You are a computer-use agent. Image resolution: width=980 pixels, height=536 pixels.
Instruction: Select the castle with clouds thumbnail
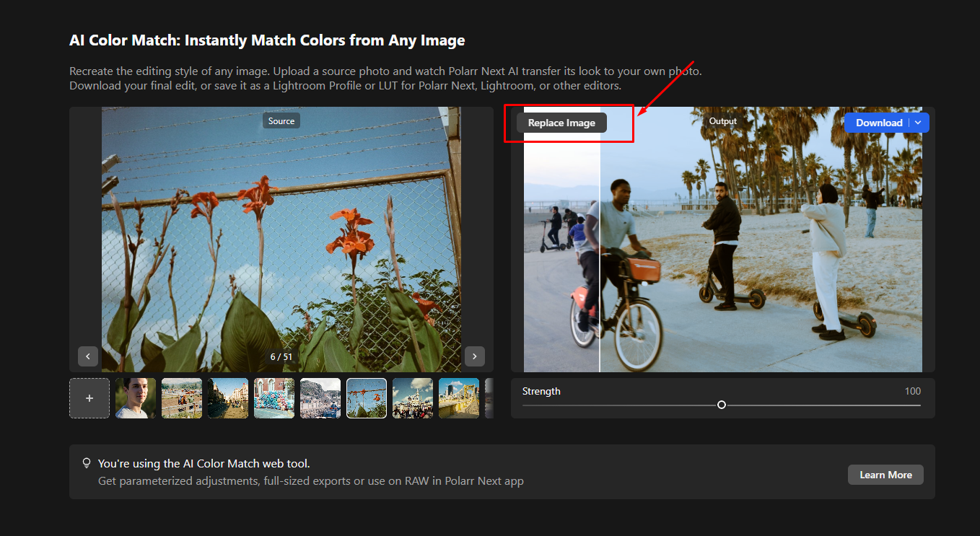click(413, 397)
